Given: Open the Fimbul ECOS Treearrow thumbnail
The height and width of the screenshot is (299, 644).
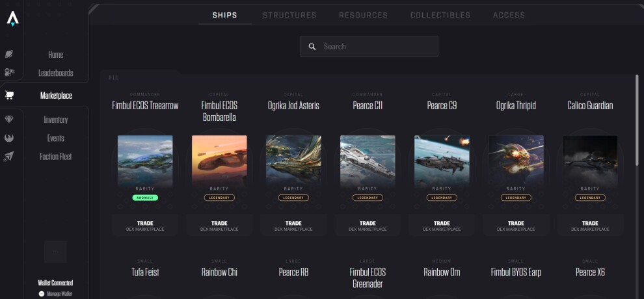Looking at the screenshot, I should [145, 161].
